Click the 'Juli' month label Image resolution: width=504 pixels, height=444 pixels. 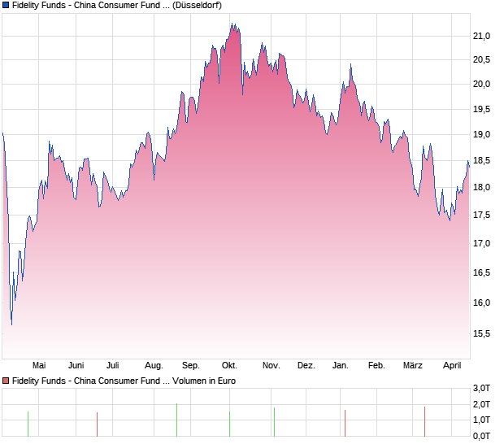point(113,366)
